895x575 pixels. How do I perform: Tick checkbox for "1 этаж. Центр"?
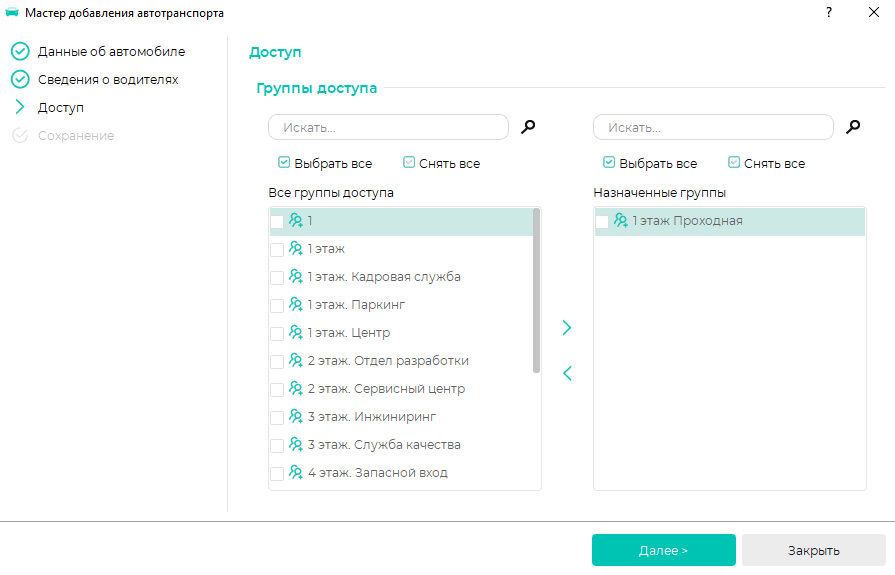pos(277,333)
